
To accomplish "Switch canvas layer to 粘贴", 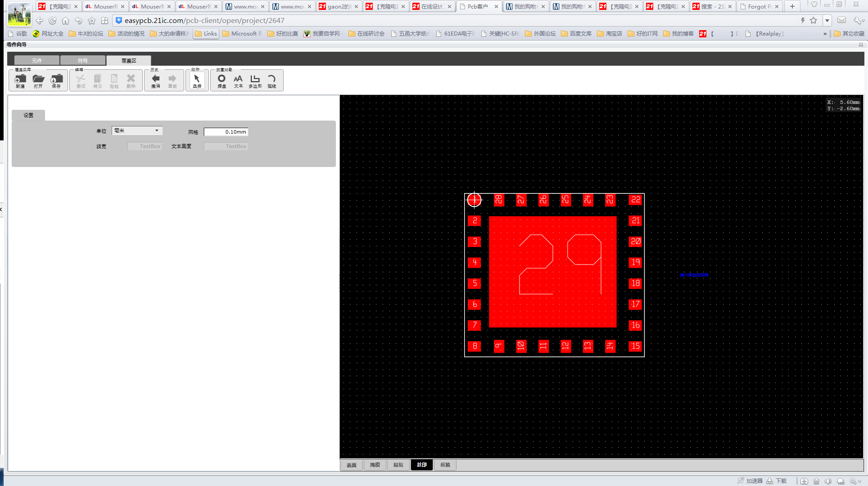I will 398,465.
